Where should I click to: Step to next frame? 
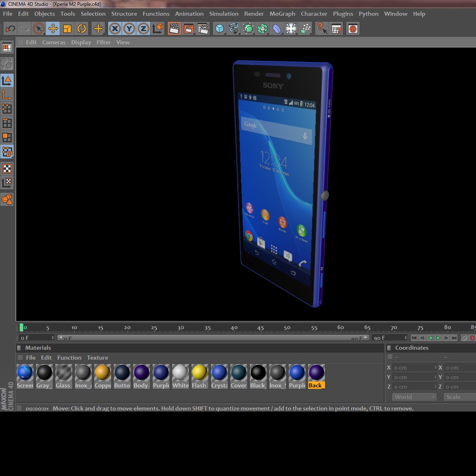[x=446, y=338]
